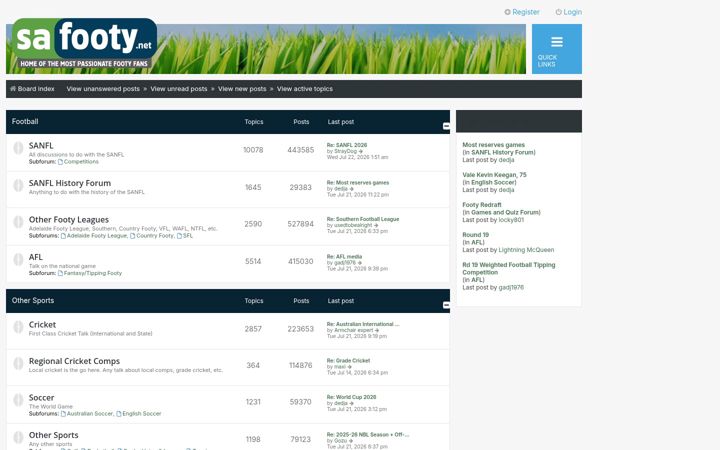720x450 pixels.
Task: Open Footy Redraft recent topic
Action: coord(482,205)
